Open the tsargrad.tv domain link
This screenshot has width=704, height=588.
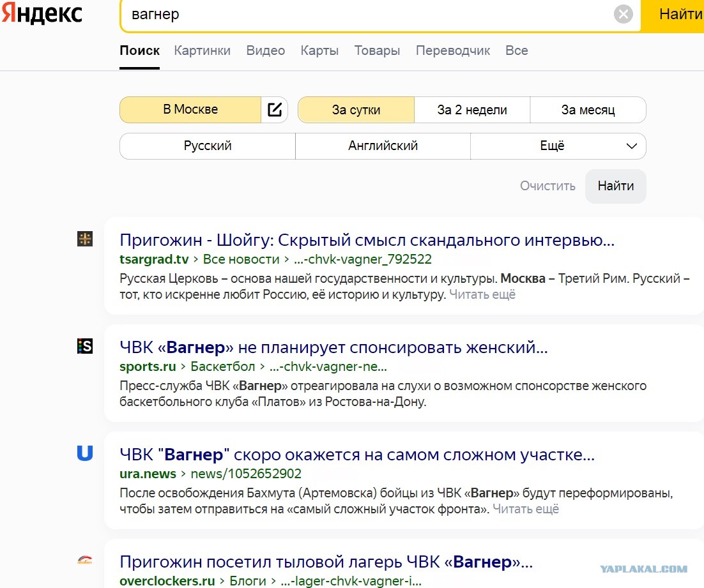pos(154,259)
